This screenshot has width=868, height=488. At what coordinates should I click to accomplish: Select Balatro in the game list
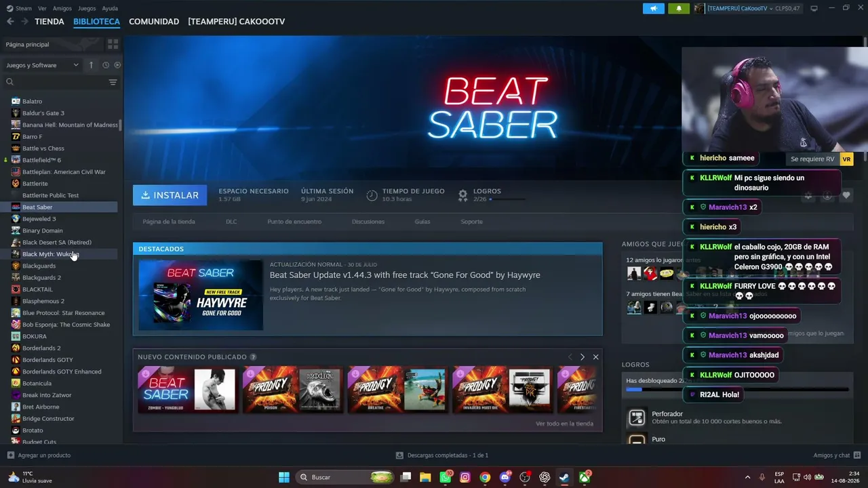pyautogui.click(x=32, y=102)
